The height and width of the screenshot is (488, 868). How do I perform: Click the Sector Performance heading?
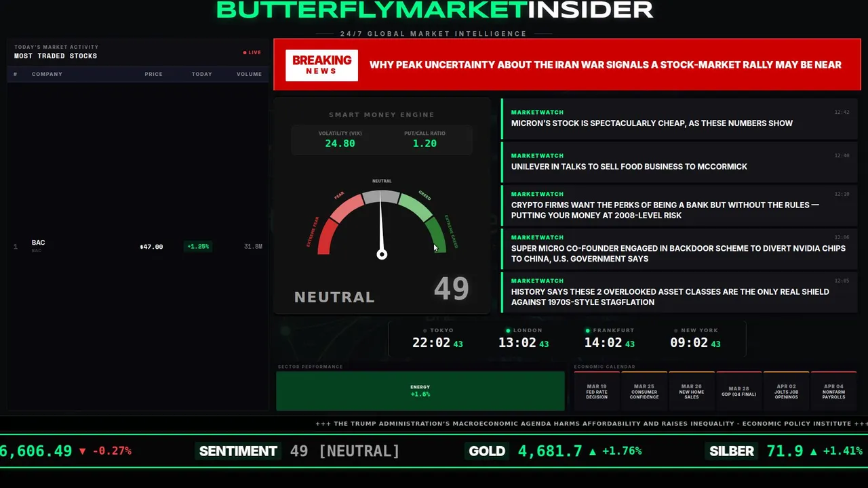tap(310, 367)
